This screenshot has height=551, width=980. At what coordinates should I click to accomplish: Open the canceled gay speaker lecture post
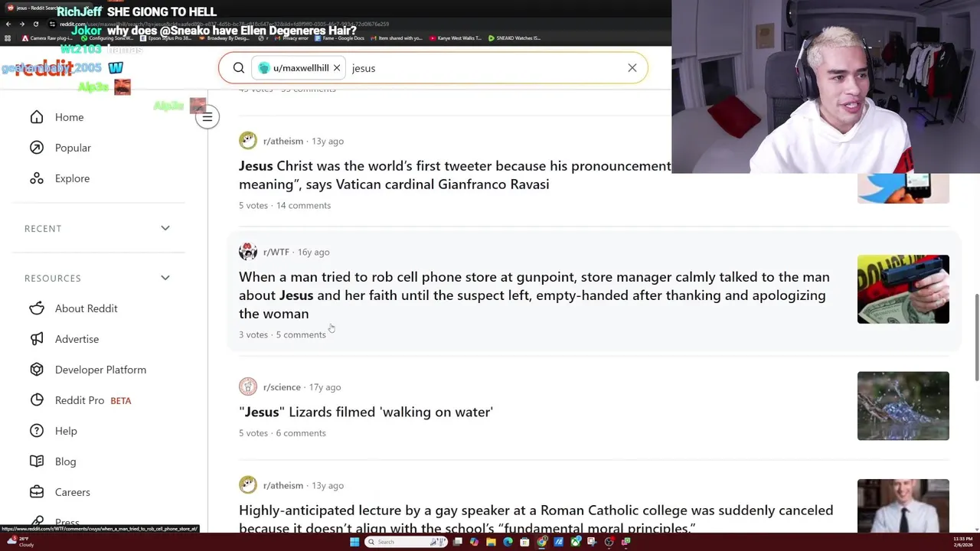click(536, 518)
